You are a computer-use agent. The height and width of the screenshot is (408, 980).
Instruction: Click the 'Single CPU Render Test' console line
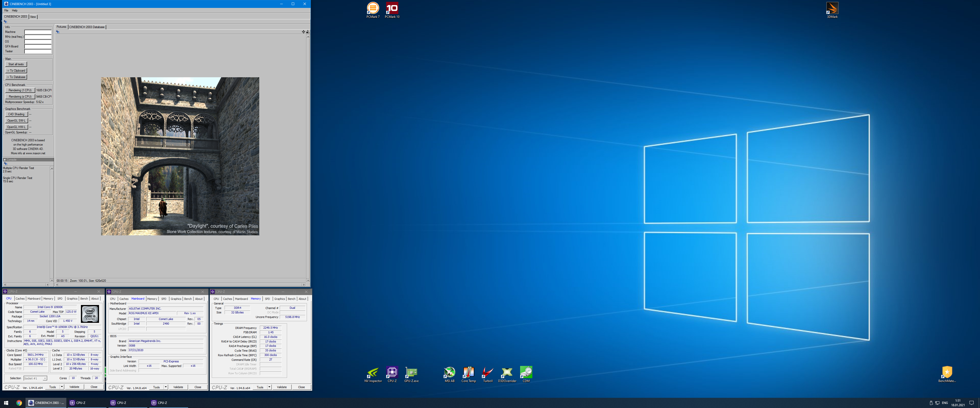click(18, 178)
